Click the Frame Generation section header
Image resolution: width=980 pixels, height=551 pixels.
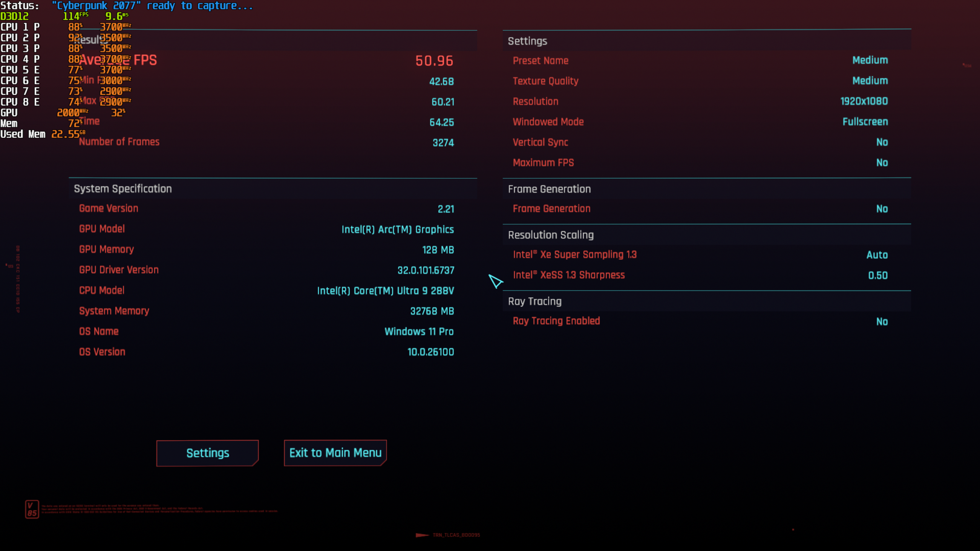549,189
